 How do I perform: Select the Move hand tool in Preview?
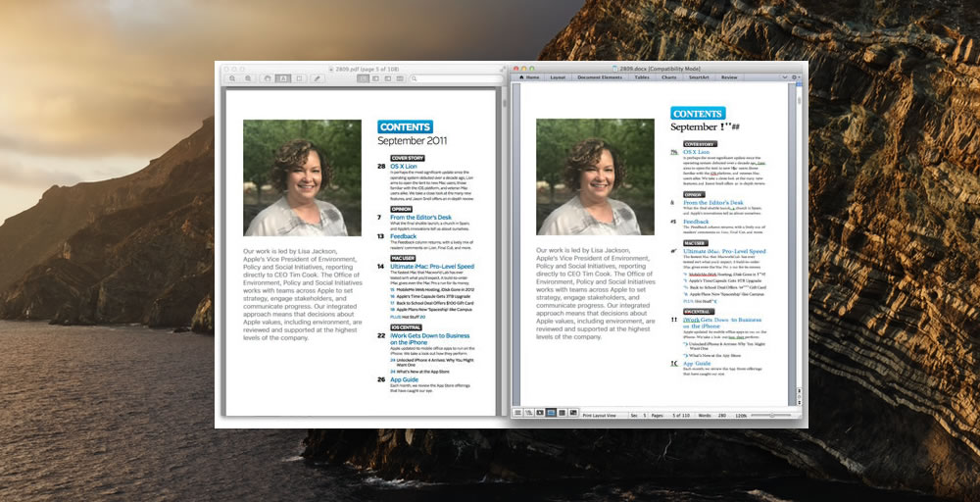(267, 78)
